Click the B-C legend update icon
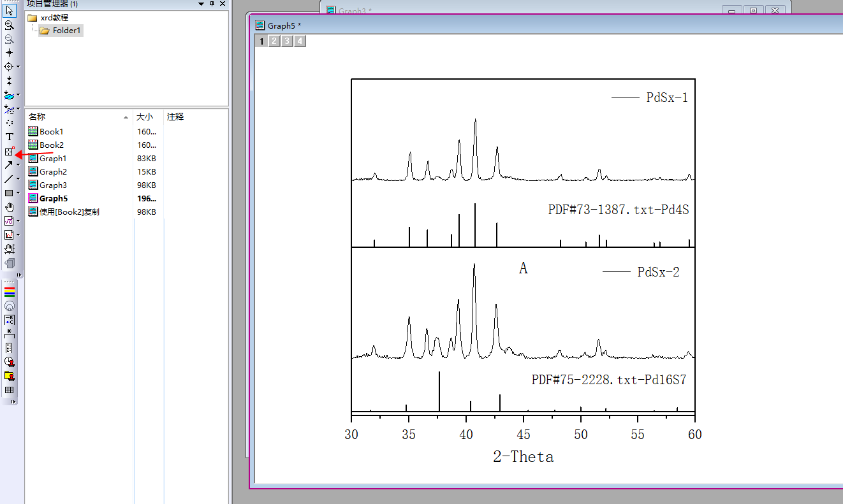The image size is (843, 504). coord(10,320)
